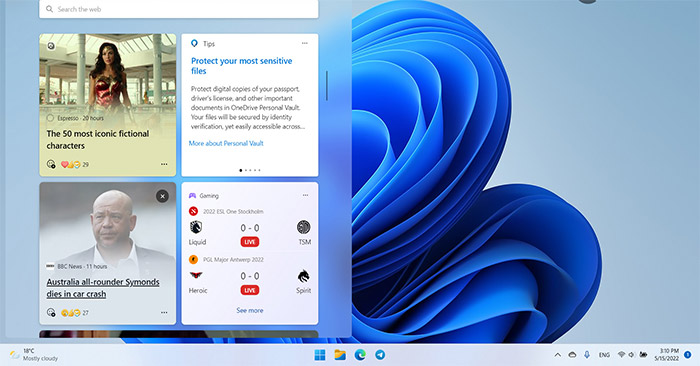Open more options on the Symonds news card
This screenshot has width=700, height=366.
tap(164, 312)
